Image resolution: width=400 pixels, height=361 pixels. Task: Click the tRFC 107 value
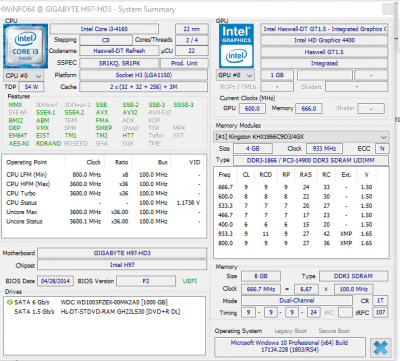380,313
